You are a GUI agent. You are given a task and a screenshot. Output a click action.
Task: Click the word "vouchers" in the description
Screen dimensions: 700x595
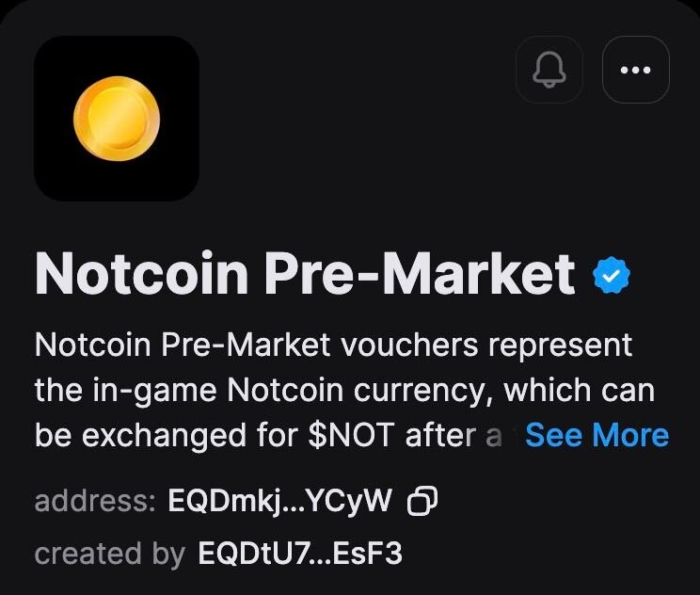pos(409,346)
